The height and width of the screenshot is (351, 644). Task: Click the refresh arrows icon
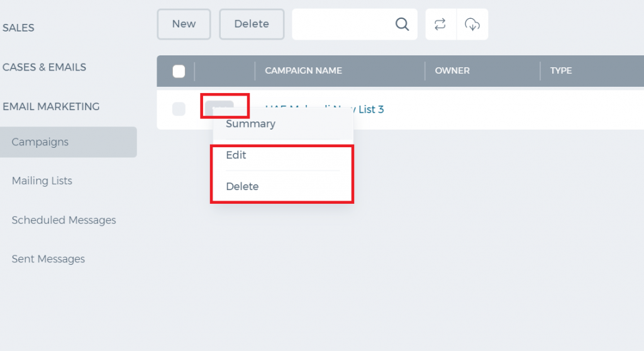(440, 25)
